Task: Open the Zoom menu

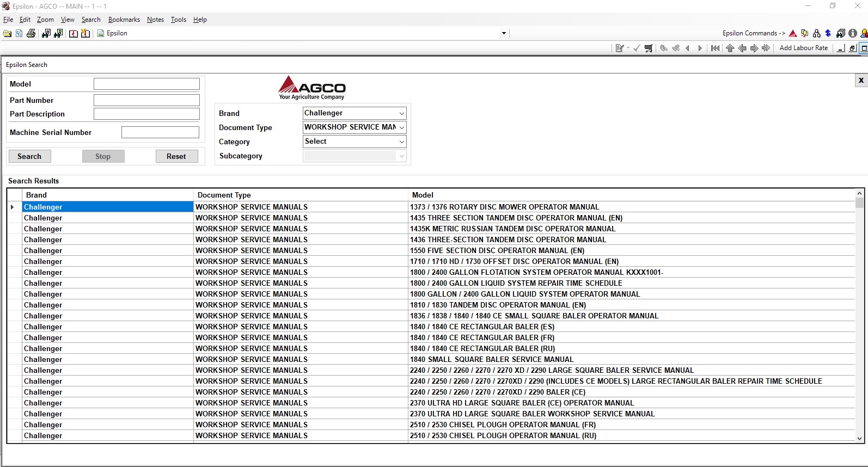Action: pos(45,20)
